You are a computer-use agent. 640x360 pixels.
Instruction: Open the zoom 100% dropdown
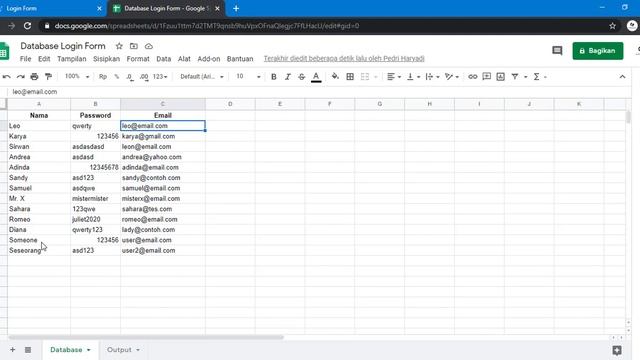(77, 77)
